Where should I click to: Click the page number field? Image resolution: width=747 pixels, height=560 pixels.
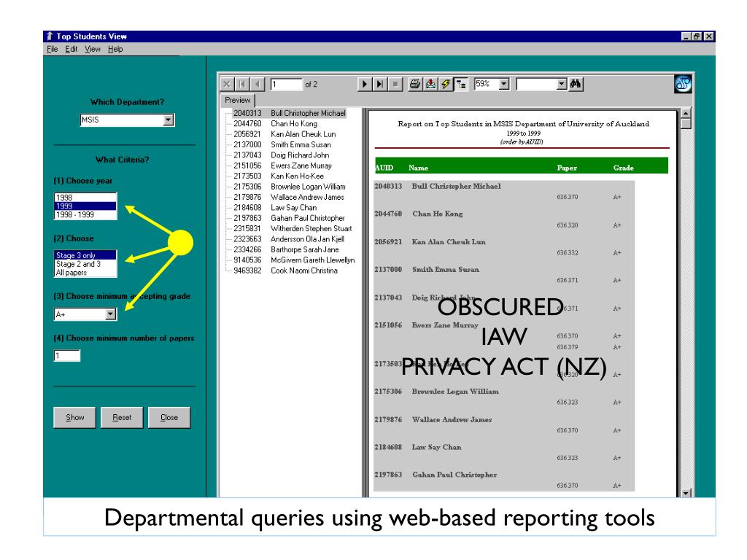point(286,85)
